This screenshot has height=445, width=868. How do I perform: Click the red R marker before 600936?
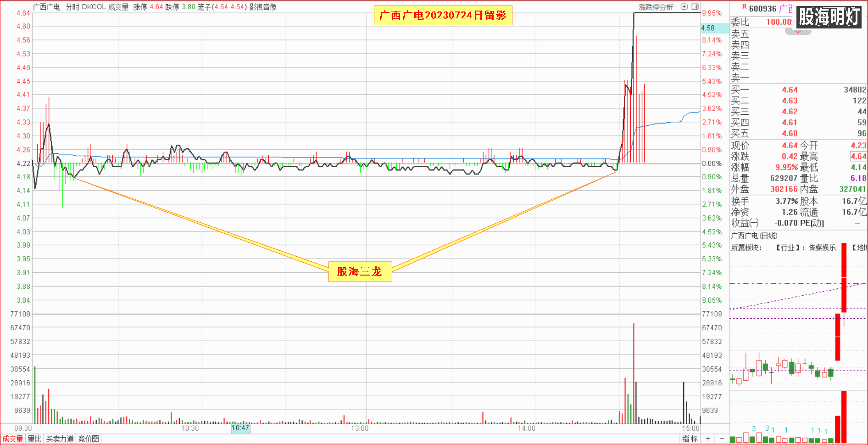tap(744, 7)
